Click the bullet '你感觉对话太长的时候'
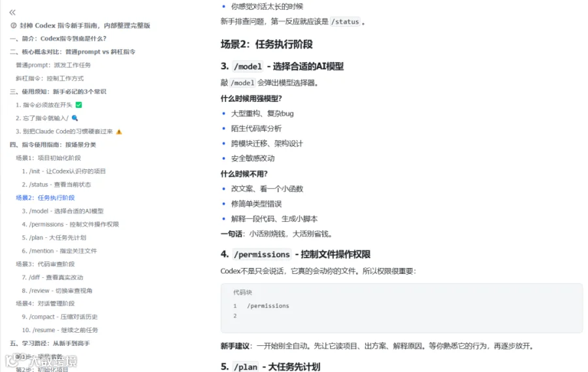Image resolution: width=588 pixels, height=372 pixels. (x=267, y=7)
